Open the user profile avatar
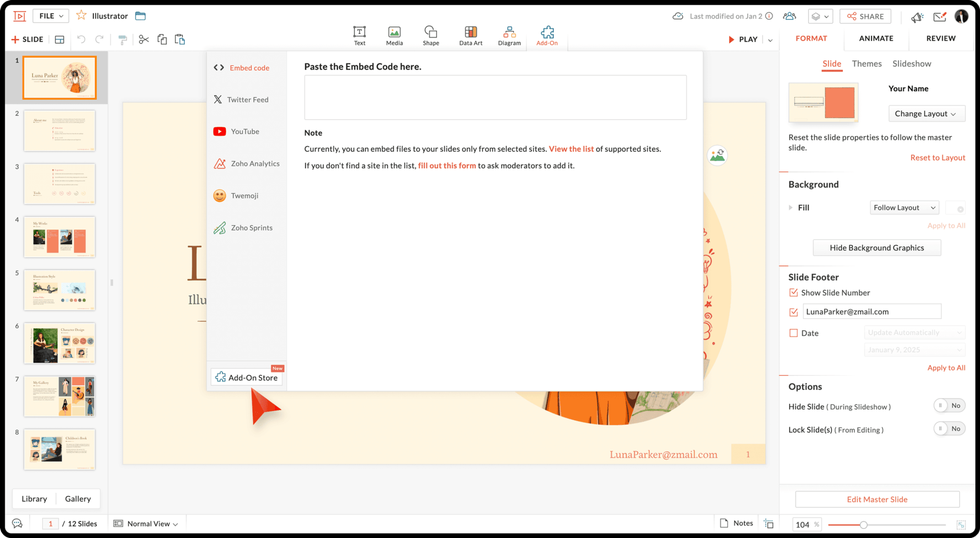Viewport: 980px width, 538px height. click(961, 16)
